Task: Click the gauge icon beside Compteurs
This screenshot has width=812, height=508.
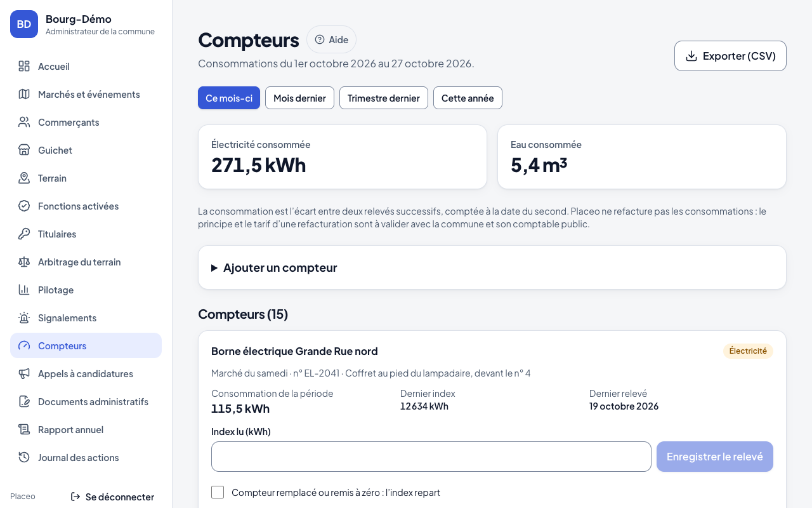Action: (x=24, y=346)
